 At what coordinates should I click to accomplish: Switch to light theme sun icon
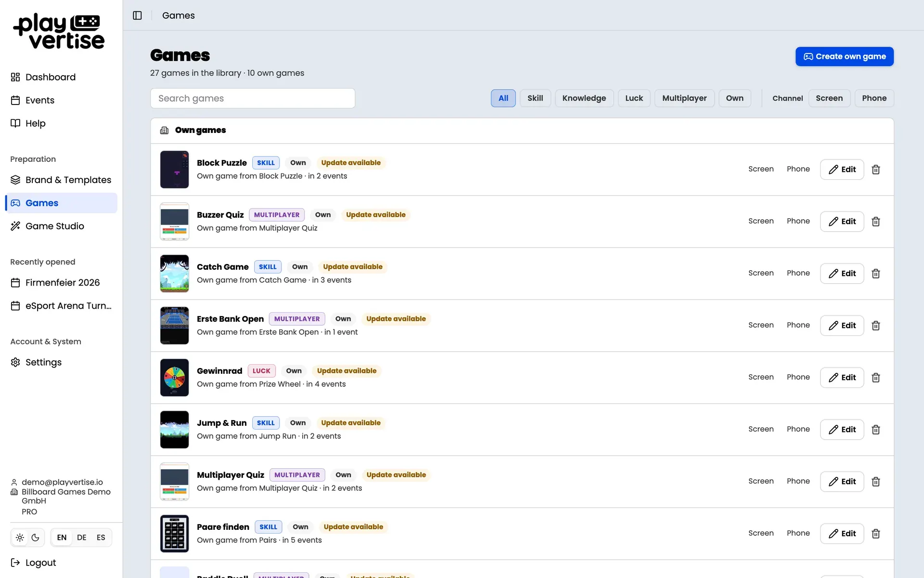tap(20, 538)
